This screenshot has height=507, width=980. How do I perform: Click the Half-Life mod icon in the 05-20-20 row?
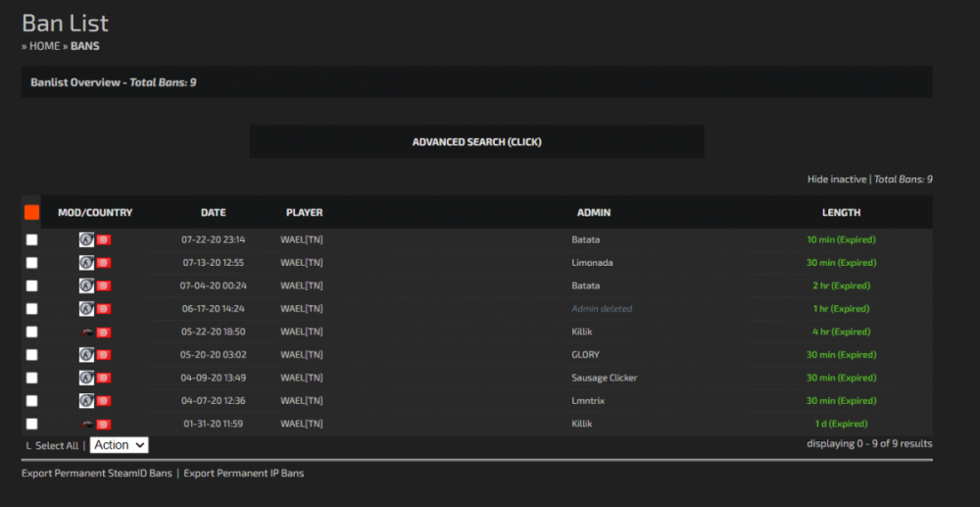(86, 355)
